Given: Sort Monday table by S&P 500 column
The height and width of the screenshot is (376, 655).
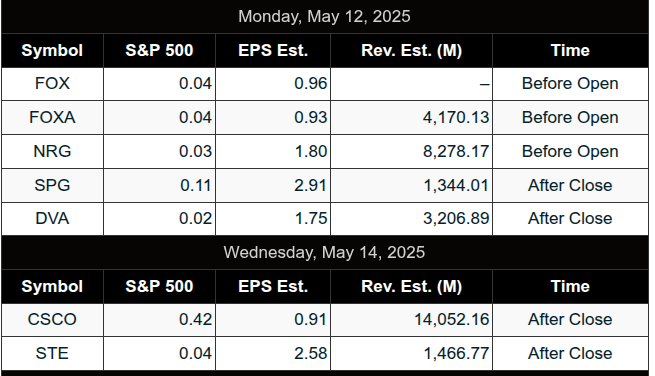Looking at the screenshot, I should click(159, 51).
